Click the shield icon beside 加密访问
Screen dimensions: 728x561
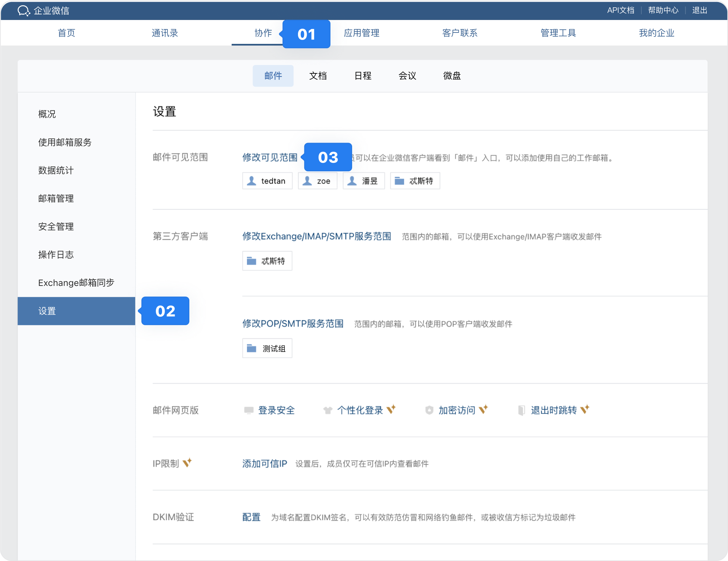click(429, 410)
